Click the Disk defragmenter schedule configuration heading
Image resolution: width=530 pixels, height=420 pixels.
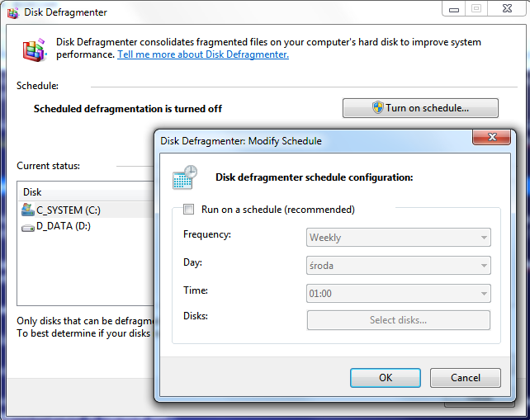pyautogui.click(x=314, y=177)
